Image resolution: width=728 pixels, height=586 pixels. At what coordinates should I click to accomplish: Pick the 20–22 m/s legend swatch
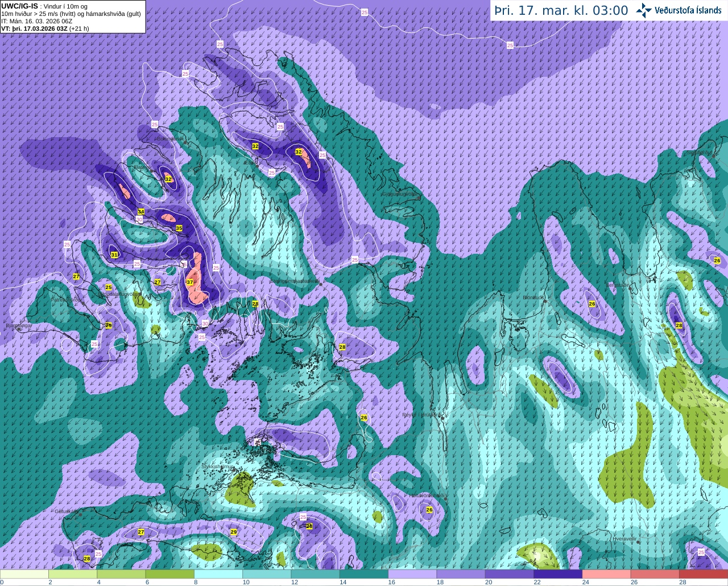(x=510, y=573)
